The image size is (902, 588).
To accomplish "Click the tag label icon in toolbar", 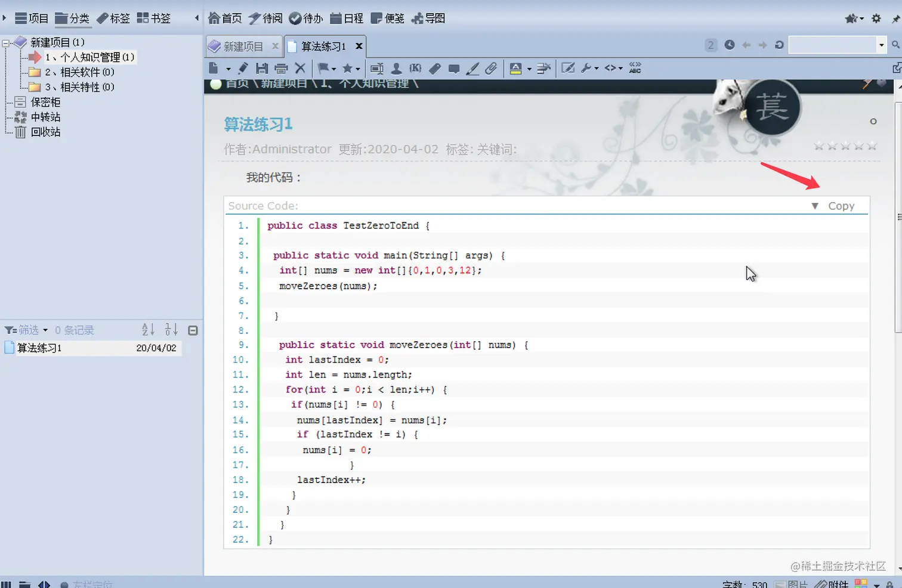I will 435,69.
